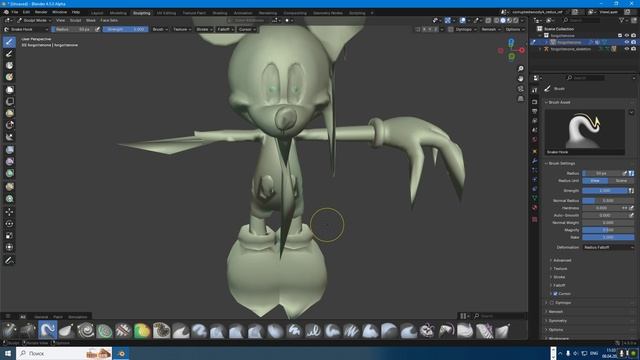Viewport: 640px width, 360px height.
Task: Select the second brush tool in left toolbar
Action: [9, 54]
